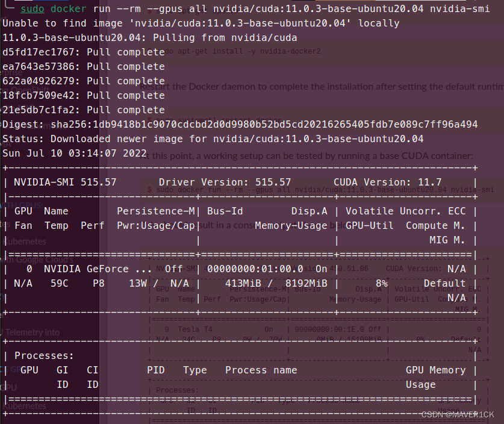
Task: Click 'Tesla T4' in background page output
Action: tap(194, 329)
